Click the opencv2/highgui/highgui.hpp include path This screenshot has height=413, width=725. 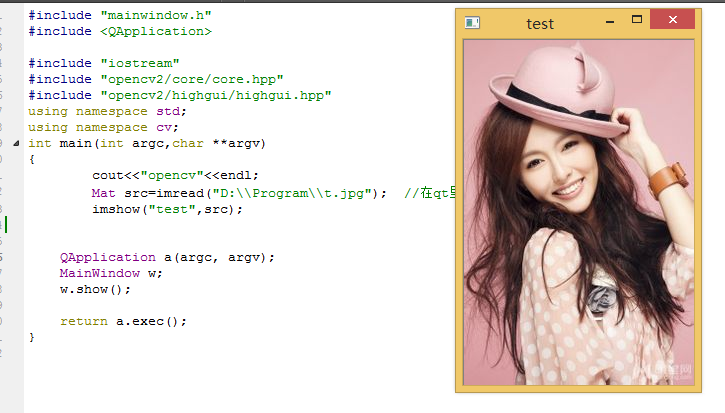215,95
